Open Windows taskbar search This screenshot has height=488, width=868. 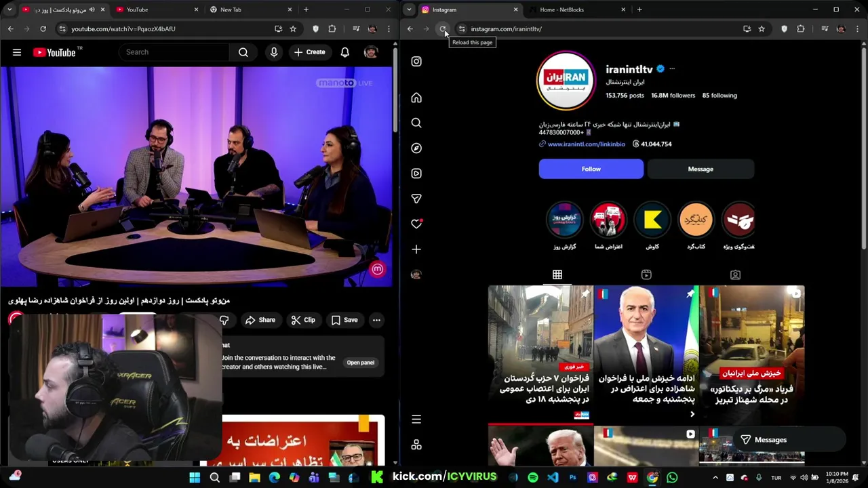pyautogui.click(x=214, y=478)
